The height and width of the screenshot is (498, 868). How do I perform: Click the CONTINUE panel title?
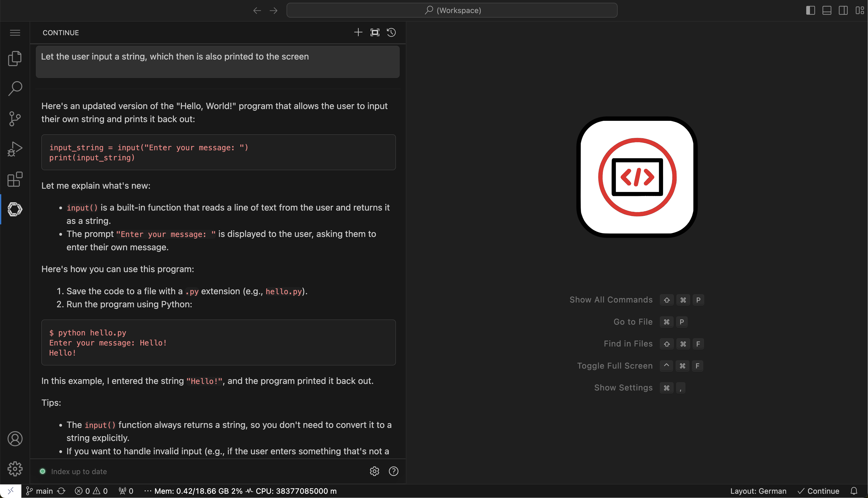(x=61, y=33)
